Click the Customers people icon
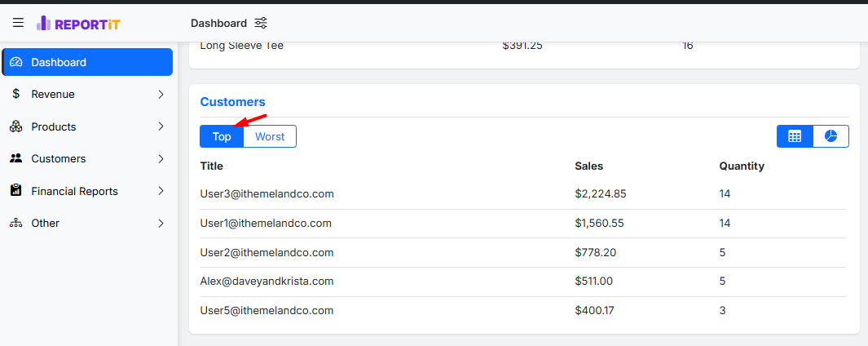The height and width of the screenshot is (346, 868). [x=16, y=158]
